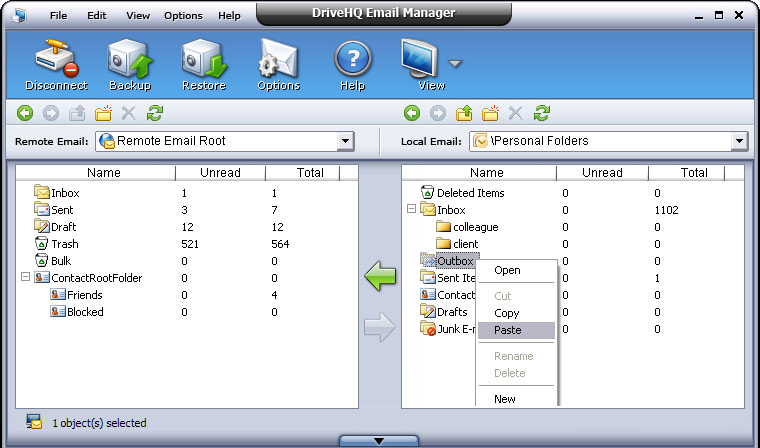Image resolution: width=760 pixels, height=448 pixels.
Task: Go back in the local email pane
Action: [x=412, y=113]
